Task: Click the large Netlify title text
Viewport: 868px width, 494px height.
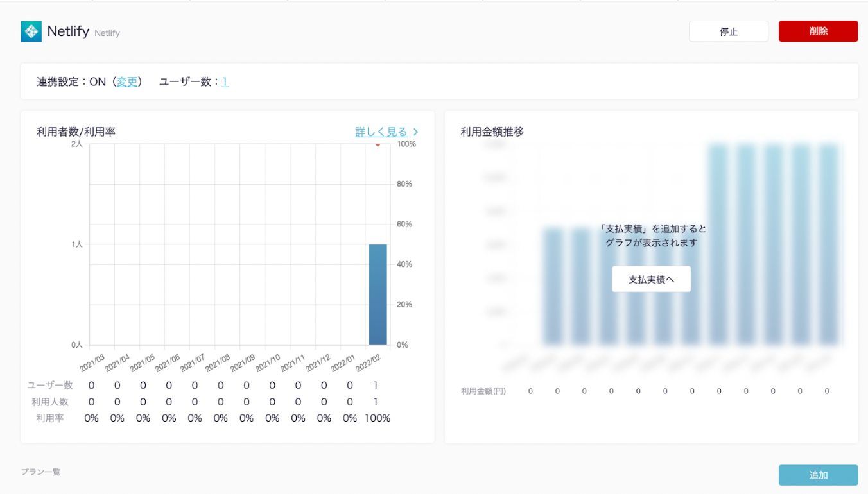Action: tap(68, 31)
